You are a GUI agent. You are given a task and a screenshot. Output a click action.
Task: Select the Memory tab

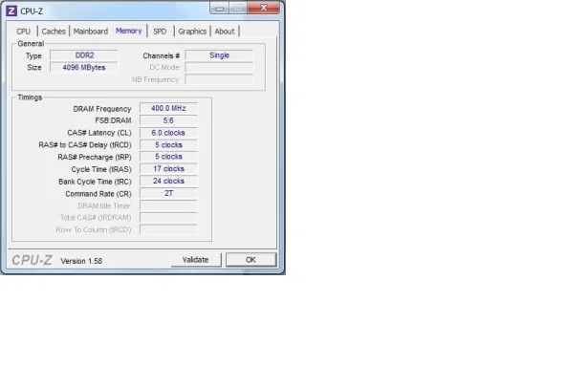(129, 31)
